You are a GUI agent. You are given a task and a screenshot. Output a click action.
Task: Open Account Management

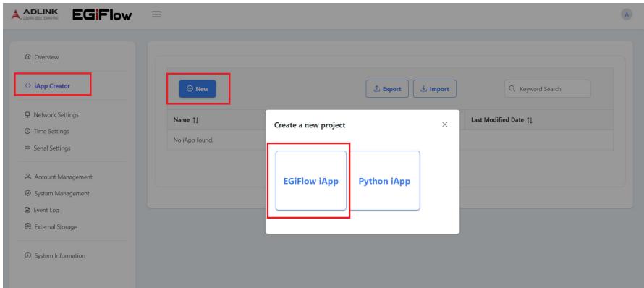click(59, 177)
